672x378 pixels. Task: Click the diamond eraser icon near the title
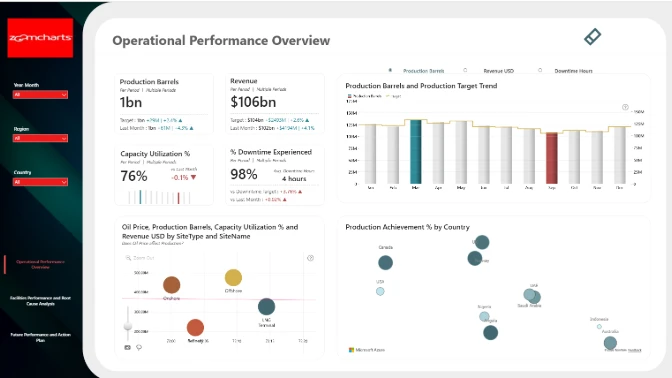tap(592, 36)
